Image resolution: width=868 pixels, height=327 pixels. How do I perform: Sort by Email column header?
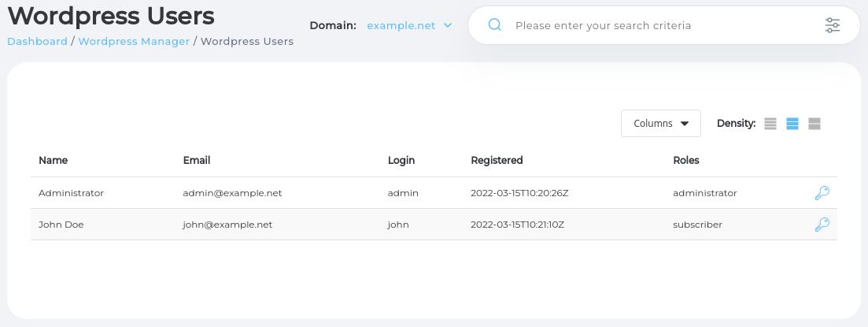196,160
